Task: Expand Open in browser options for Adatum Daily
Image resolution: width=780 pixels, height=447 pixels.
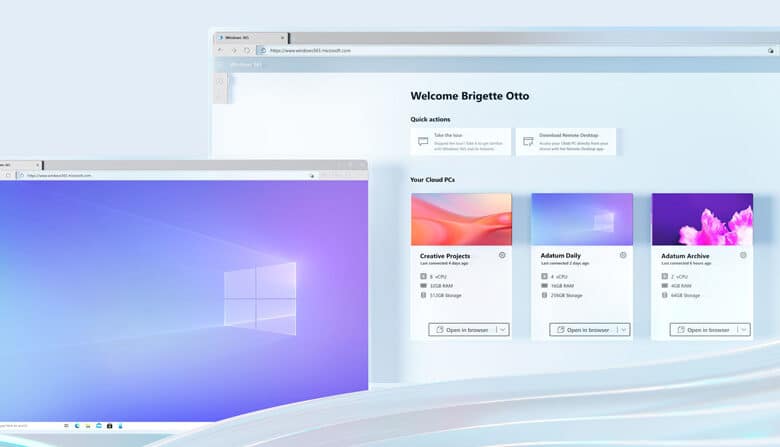Action: [624, 330]
